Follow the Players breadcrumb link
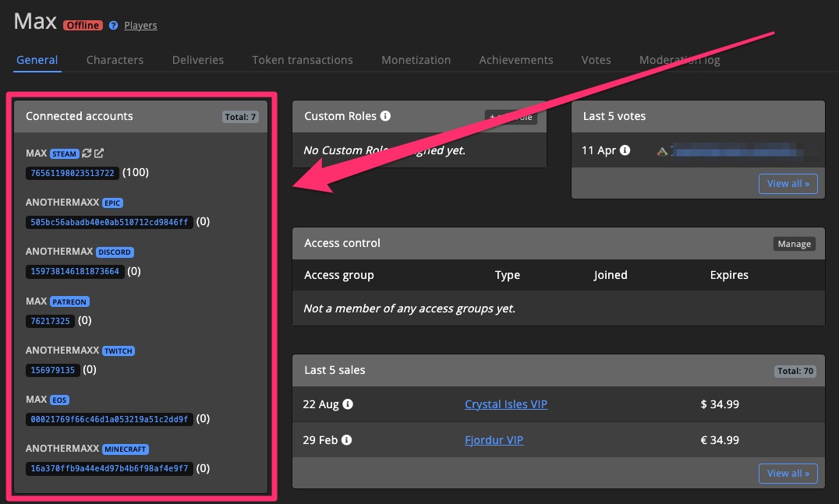The width and height of the screenshot is (839, 504). click(x=140, y=26)
